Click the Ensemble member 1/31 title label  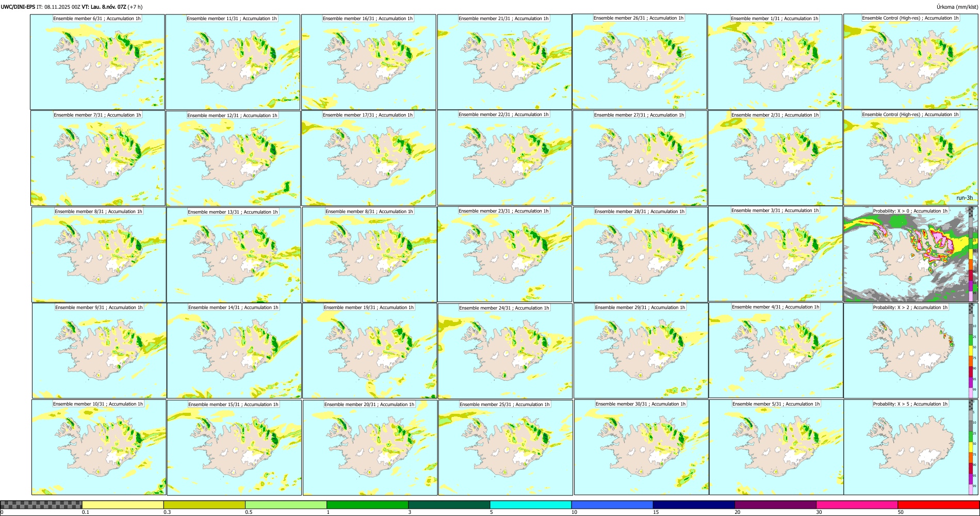[x=774, y=19]
